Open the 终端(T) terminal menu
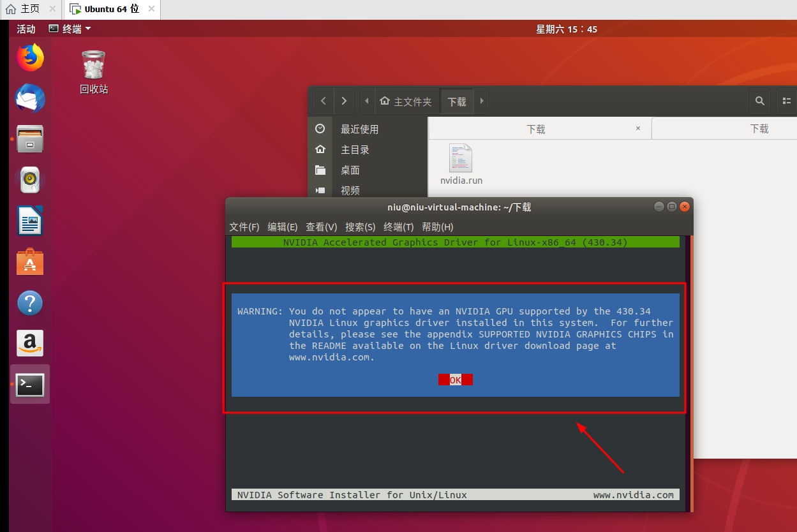Image resolution: width=797 pixels, height=532 pixels. point(399,227)
